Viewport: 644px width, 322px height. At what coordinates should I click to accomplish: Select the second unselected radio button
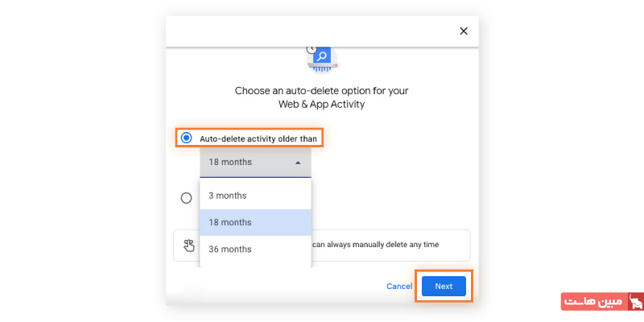coord(187,197)
